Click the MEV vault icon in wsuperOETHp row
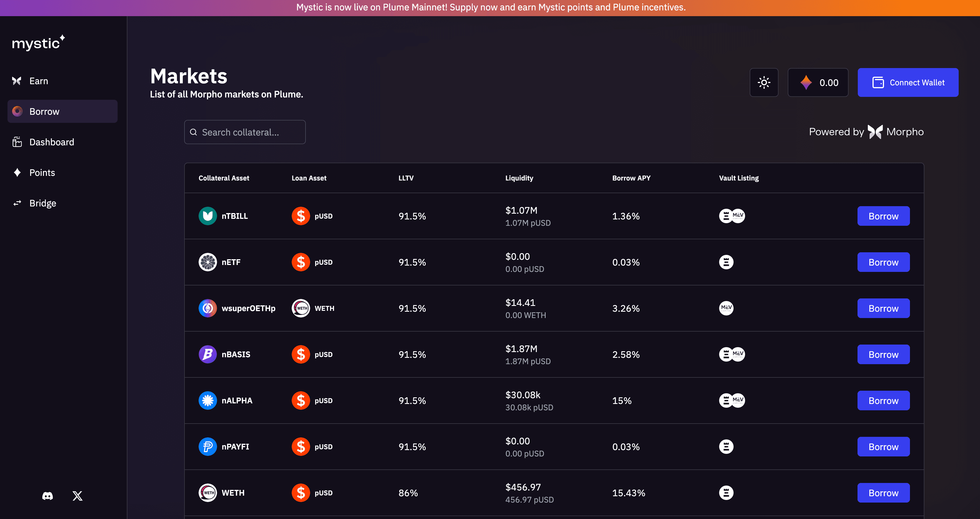This screenshot has width=980, height=519. pyautogui.click(x=726, y=308)
